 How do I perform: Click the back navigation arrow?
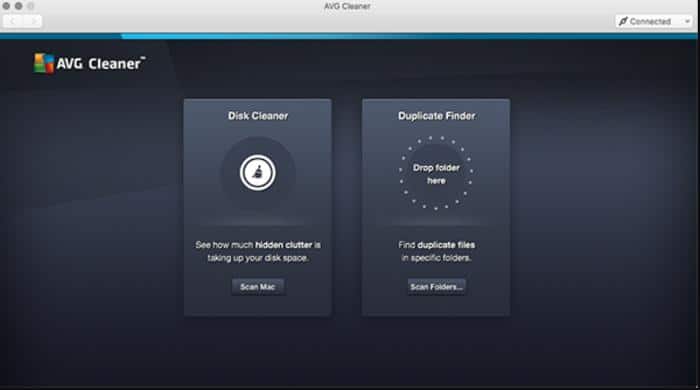(x=12, y=21)
